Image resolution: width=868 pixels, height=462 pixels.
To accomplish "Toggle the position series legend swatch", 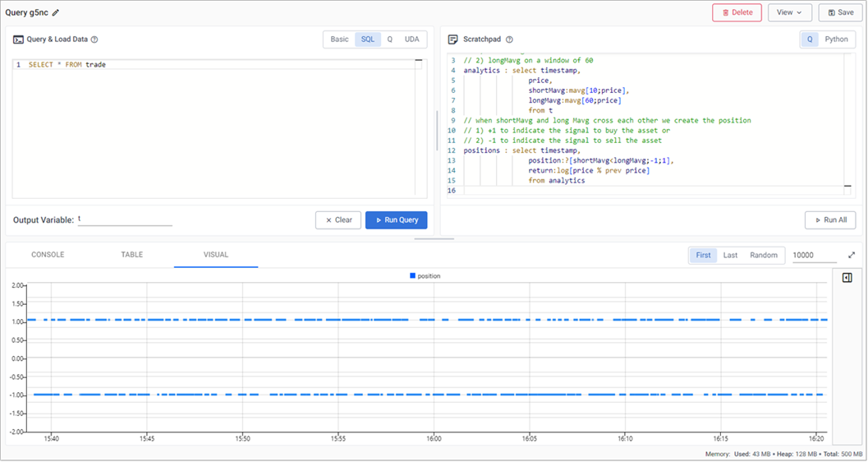I will point(412,276).
